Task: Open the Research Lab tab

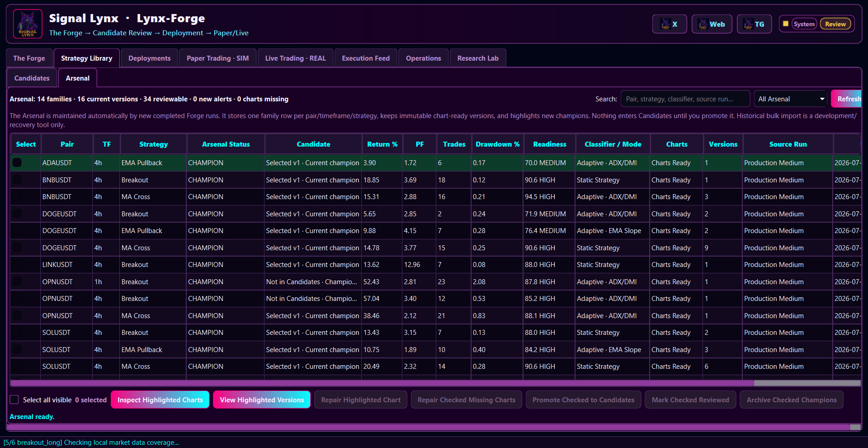Action: tap(477, 58)
